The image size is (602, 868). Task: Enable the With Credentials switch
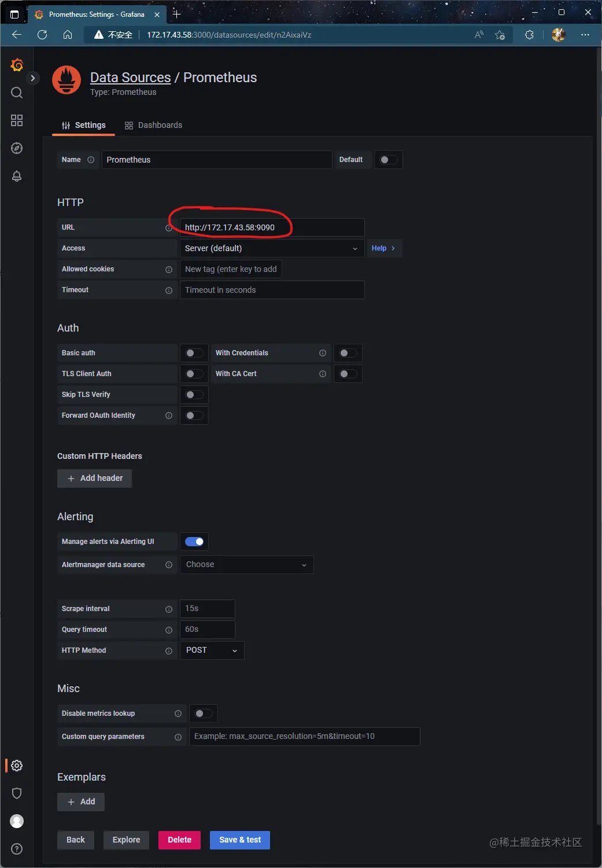point(348,353)
